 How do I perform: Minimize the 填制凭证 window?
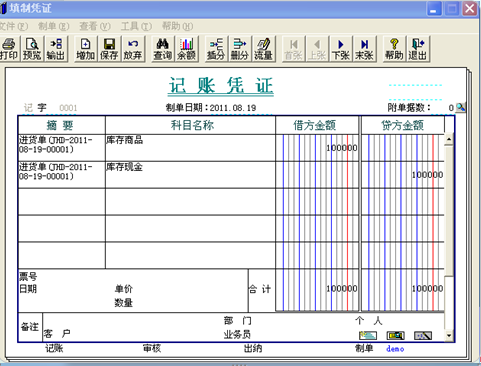click(434, 8)
